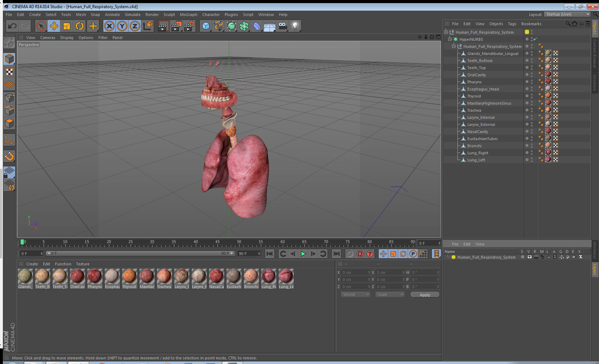This screenshot has height=364, width=599.
Task: Open the Array modeling objects icon
Action: [x=244, y=26]
